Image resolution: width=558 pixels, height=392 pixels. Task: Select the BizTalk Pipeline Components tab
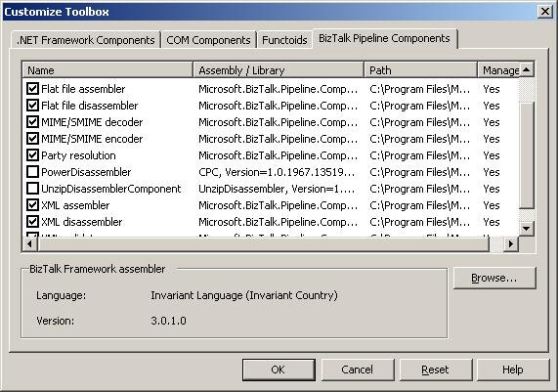(384, 38)
